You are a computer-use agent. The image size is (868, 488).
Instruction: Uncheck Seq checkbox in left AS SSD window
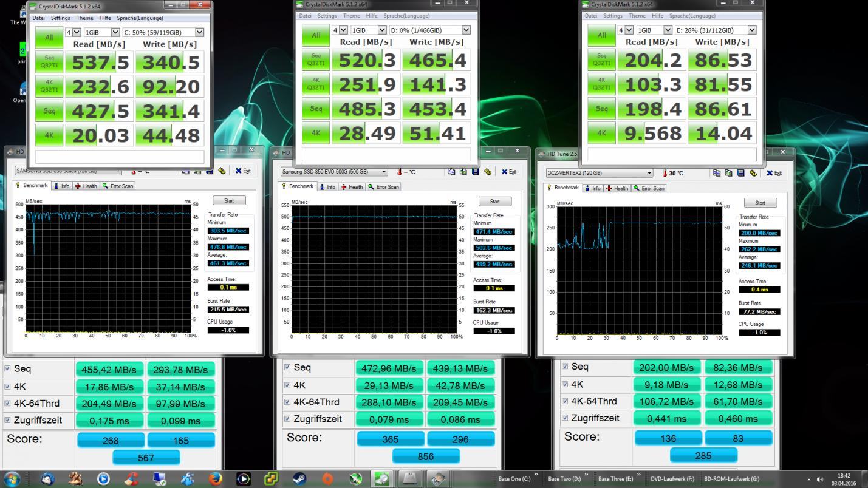pos(7,368)
